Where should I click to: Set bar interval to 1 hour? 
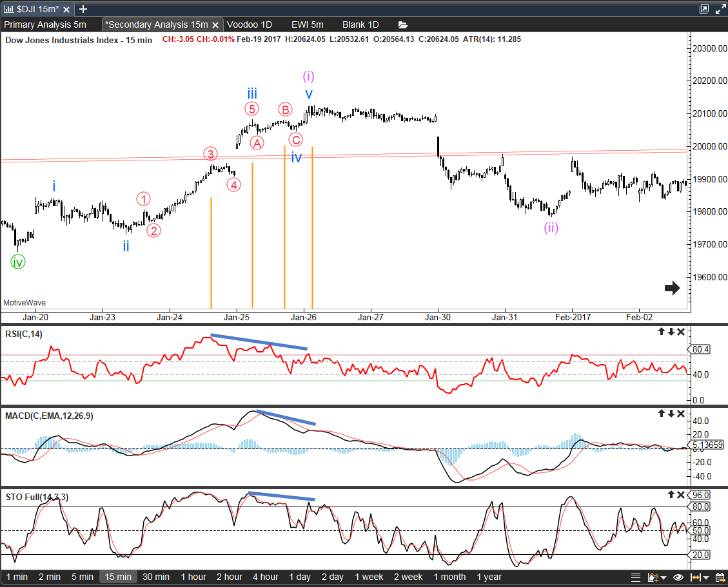(x=193, y=577)
